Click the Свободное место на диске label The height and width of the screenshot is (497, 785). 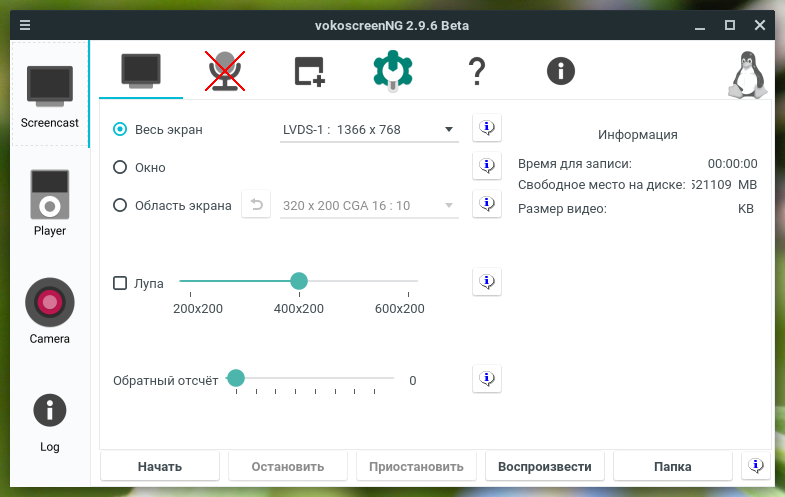coord(601,185)
